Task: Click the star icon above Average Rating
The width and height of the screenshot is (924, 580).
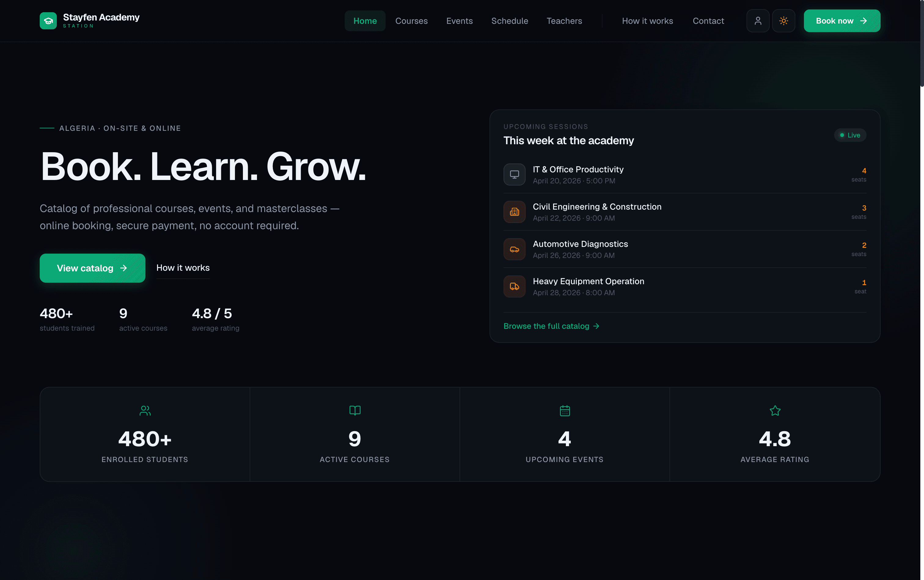Action: [775, 411]
